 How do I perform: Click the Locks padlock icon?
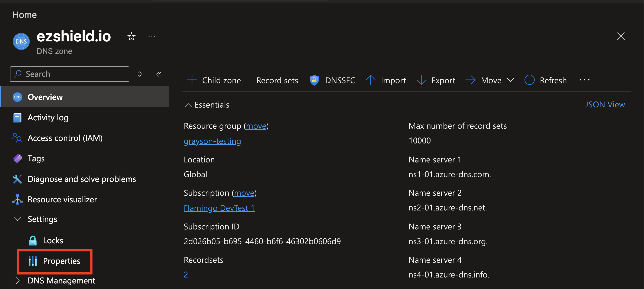(33, 240)
